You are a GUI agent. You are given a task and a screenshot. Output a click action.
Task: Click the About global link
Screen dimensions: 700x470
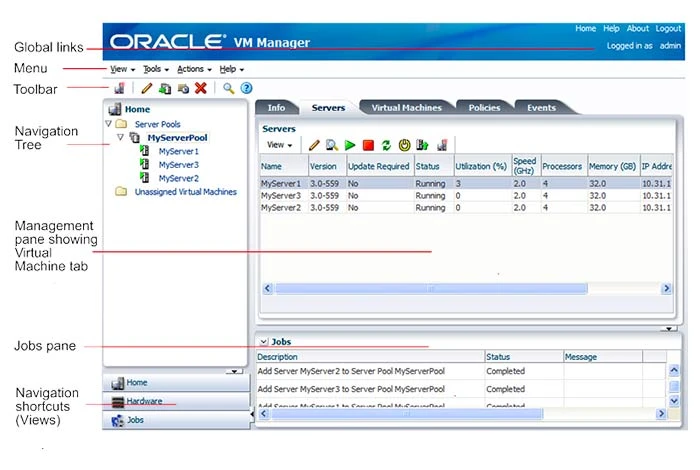638,29
